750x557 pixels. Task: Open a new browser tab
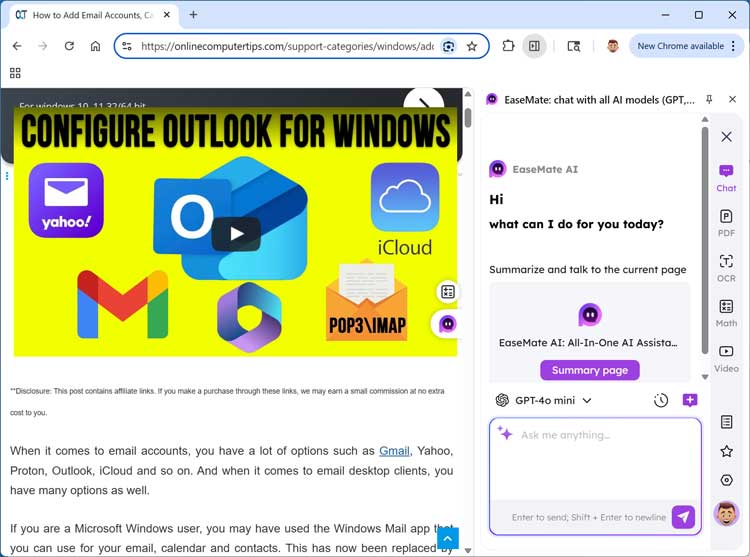193,15
